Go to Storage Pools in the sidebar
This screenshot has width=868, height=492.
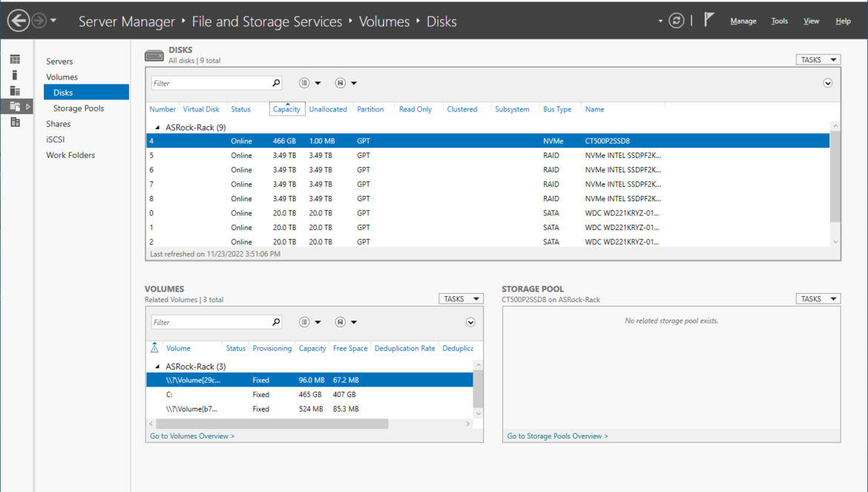click(x=79, y=108)
